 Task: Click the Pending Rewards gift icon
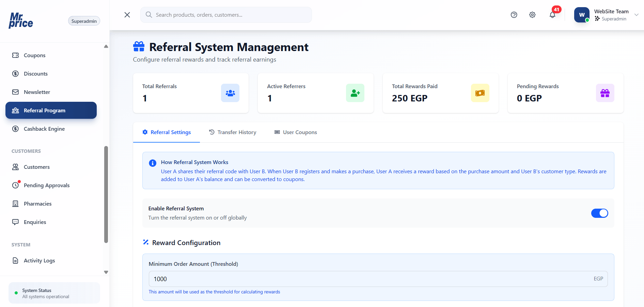click(x=605, y=93)
